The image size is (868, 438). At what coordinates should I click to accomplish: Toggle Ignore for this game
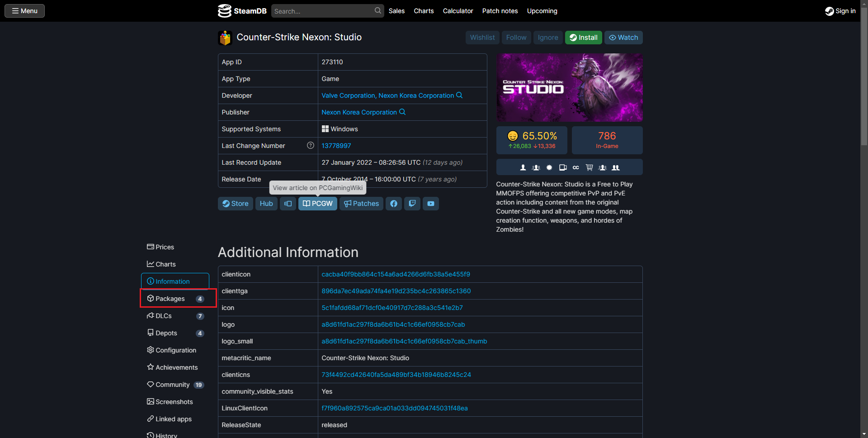548,38
